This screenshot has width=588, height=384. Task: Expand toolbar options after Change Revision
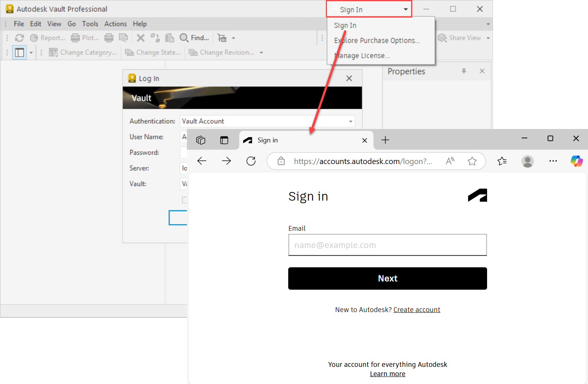click(x=261, y=53)
